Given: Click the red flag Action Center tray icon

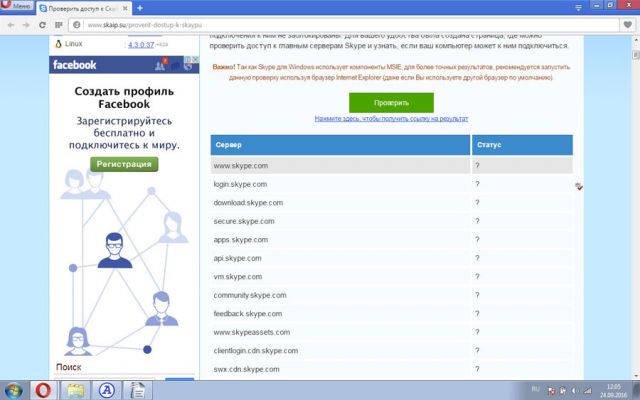Looking at the screenshot, I should tap(551, 391).
